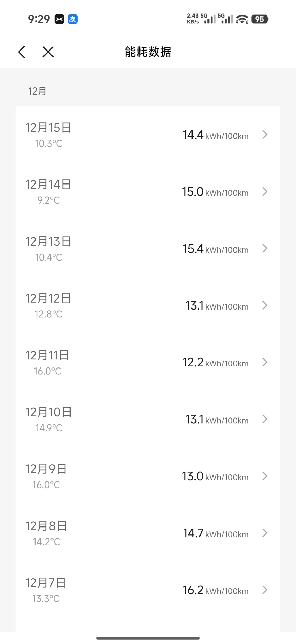Viewport: 296px width, 644px height.
Task: Tap the 10.3°C temperature on December 15
Action: [49, 144]
